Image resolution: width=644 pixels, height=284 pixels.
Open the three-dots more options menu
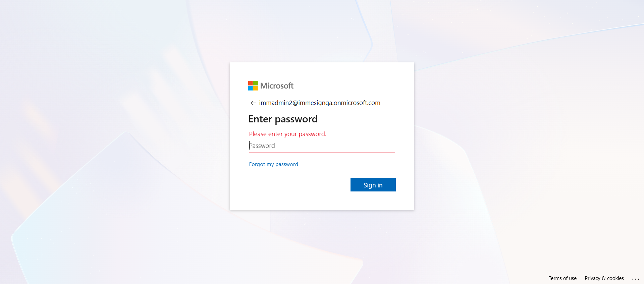click(636, 279)
